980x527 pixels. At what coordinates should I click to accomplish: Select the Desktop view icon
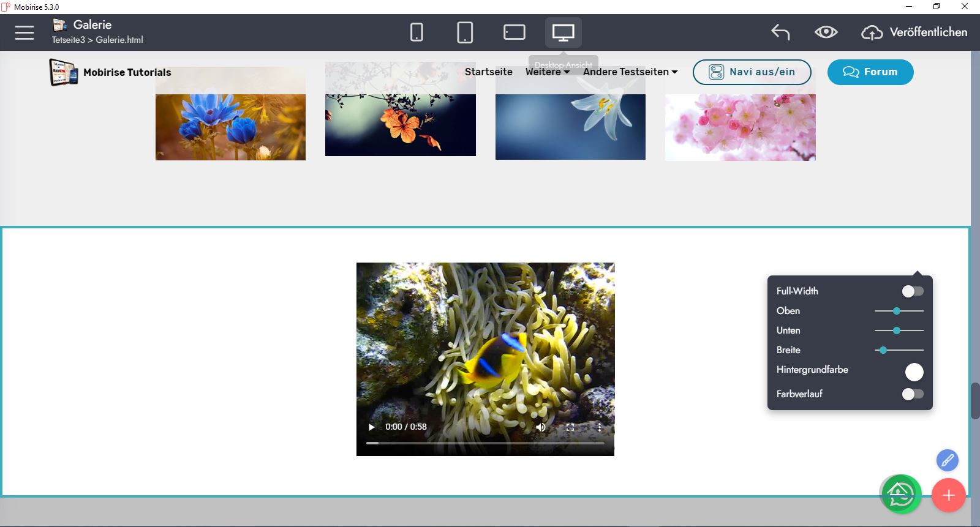pyautogui.click(x=563, y=32)
